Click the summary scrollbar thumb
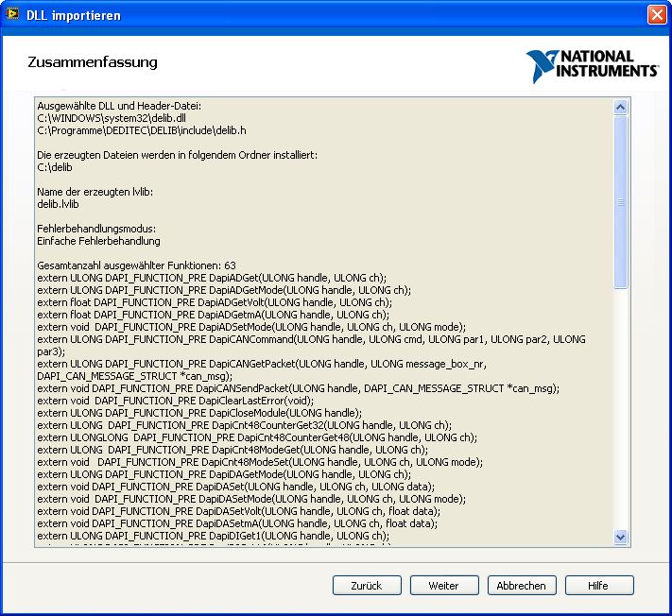The height and width of the screenshot is (616, 672). point(621,201)
